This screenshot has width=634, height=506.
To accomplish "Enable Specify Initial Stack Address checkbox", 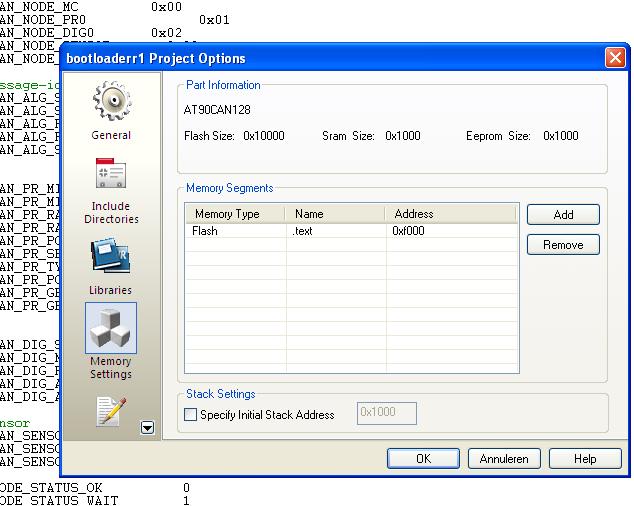I will [x=191, y=414].
